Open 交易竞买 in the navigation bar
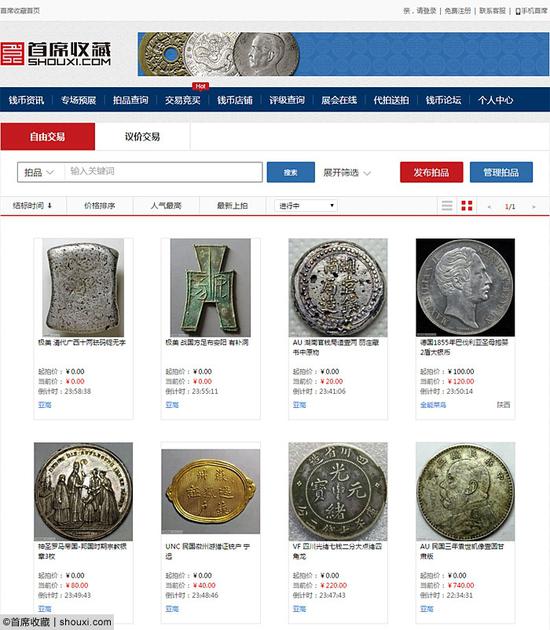 pos(182,100)
